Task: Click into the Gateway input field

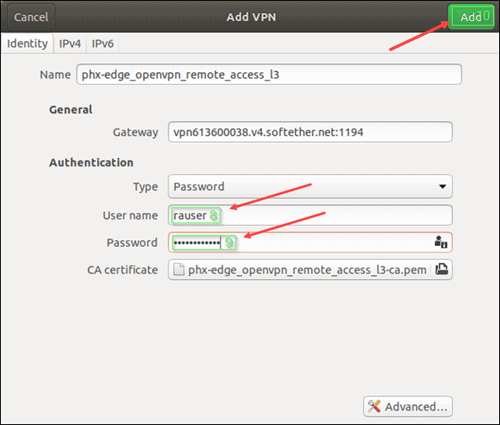Action: (310, 132)
